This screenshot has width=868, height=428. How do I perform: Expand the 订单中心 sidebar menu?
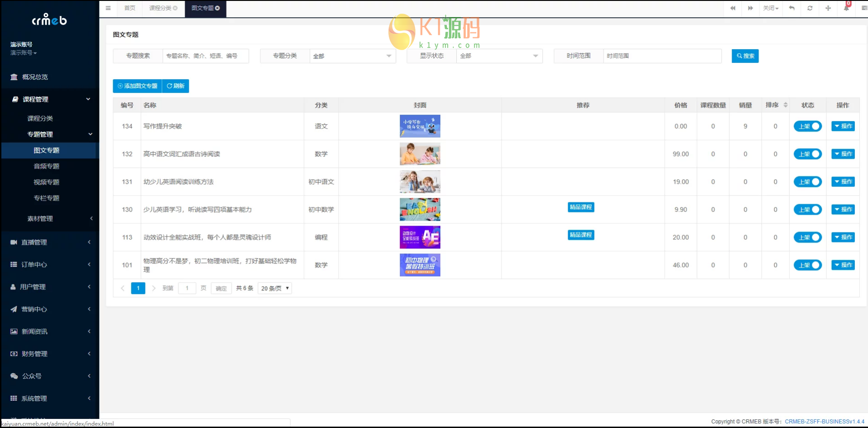click(x=50, y=265)
